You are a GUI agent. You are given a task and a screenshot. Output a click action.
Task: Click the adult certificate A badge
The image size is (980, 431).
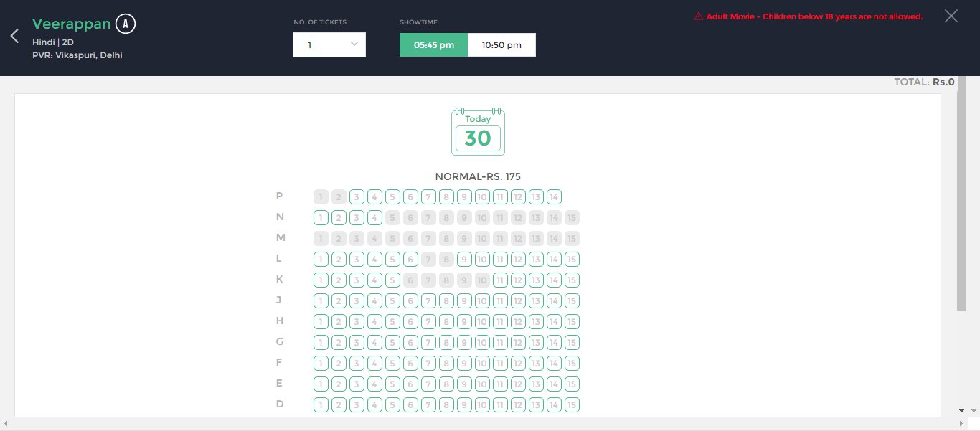pos(126,24)
